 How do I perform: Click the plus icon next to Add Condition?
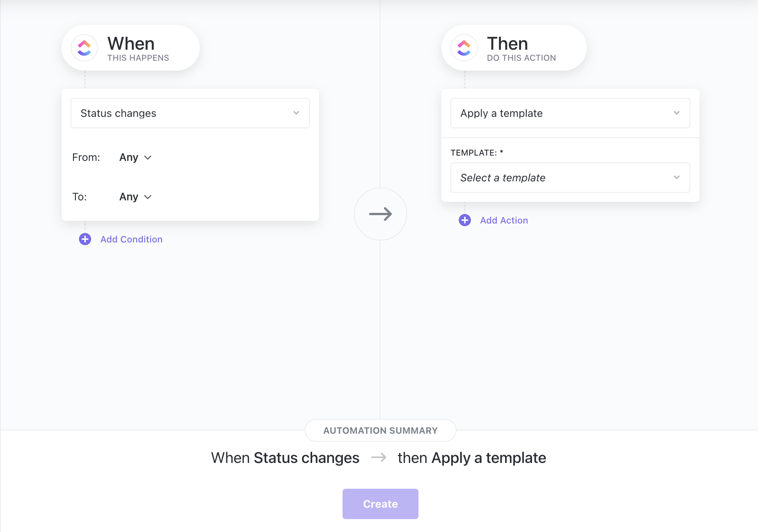tap(85, 239)
